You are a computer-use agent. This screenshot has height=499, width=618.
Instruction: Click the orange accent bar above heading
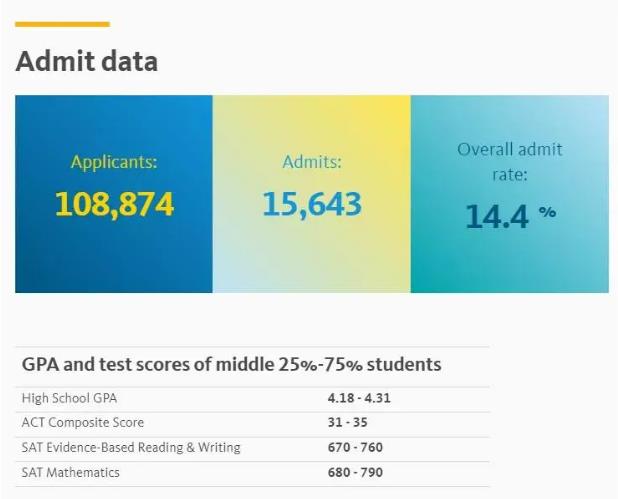coord(62,24)
